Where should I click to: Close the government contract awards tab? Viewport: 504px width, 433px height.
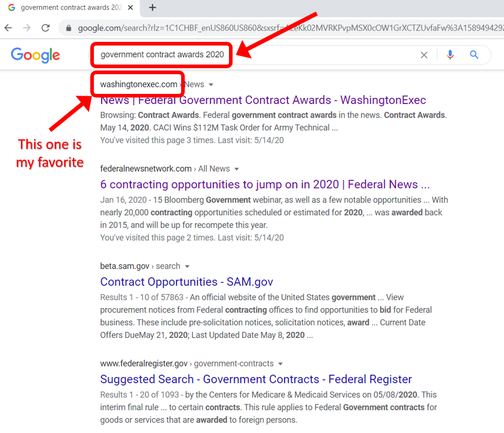coord(130,7)
